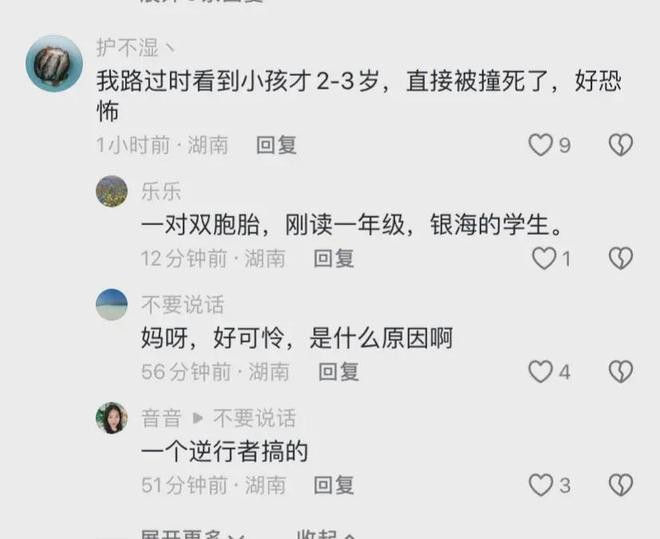Like the comment by 护不湿
The image size is (660, 539).
pos(540,145)
